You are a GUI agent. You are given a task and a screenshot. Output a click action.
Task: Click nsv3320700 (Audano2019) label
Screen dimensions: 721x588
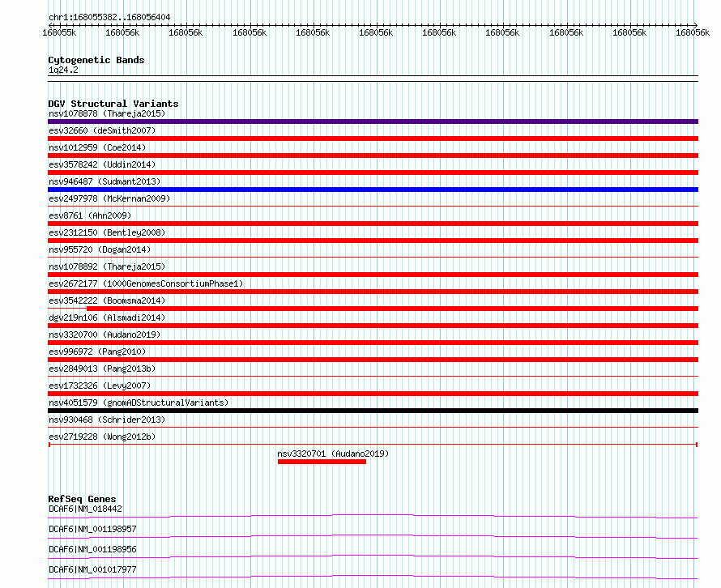coord(105,334)
